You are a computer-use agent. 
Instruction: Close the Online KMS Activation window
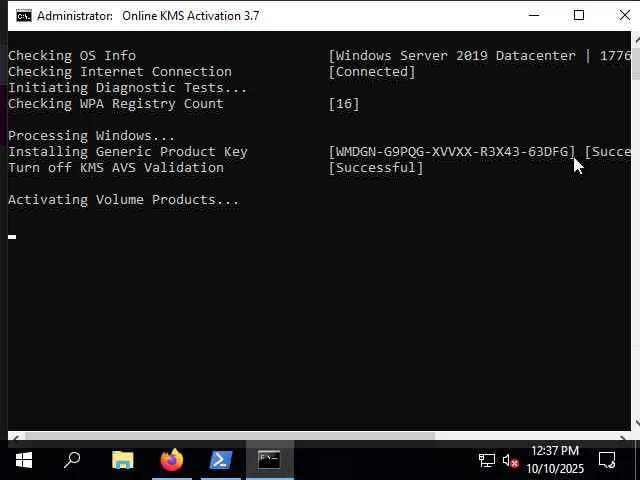tap(624, 16)
